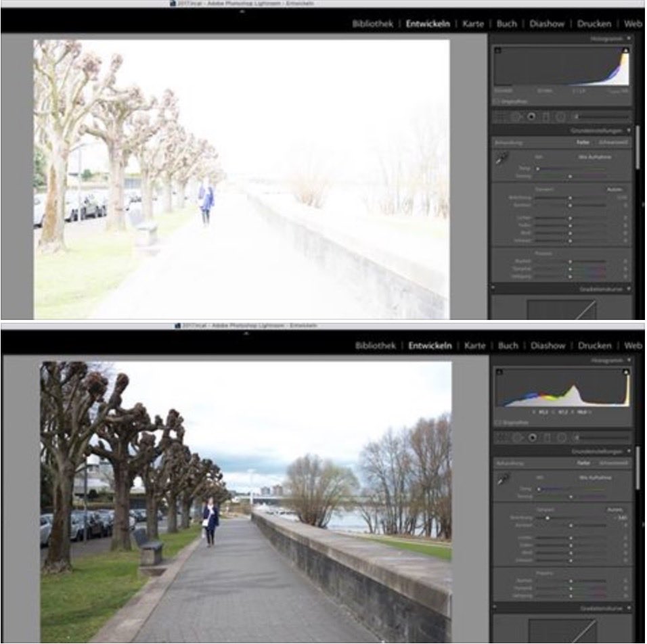Switch to the Bibliothek module in upper window
Screen dimensions: 647x644
372,24
